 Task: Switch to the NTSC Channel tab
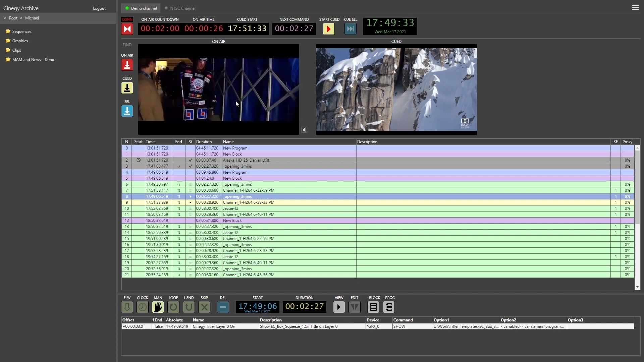coord(180,8)
